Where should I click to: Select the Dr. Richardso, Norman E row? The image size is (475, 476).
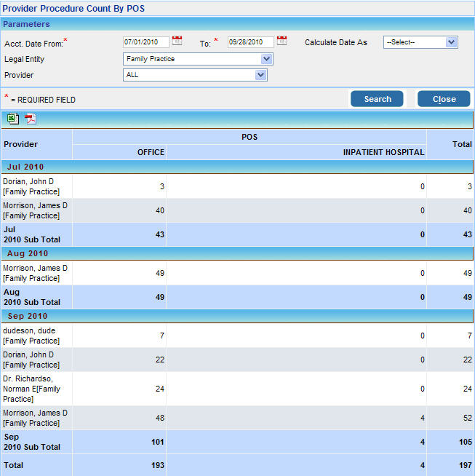pyautogui.click(x=35, y=389)
